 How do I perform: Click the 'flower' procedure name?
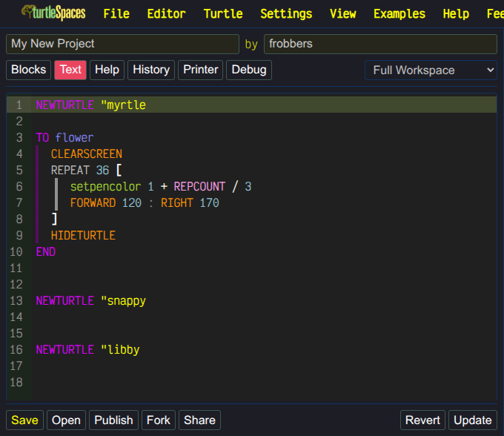tap(74, 138)
